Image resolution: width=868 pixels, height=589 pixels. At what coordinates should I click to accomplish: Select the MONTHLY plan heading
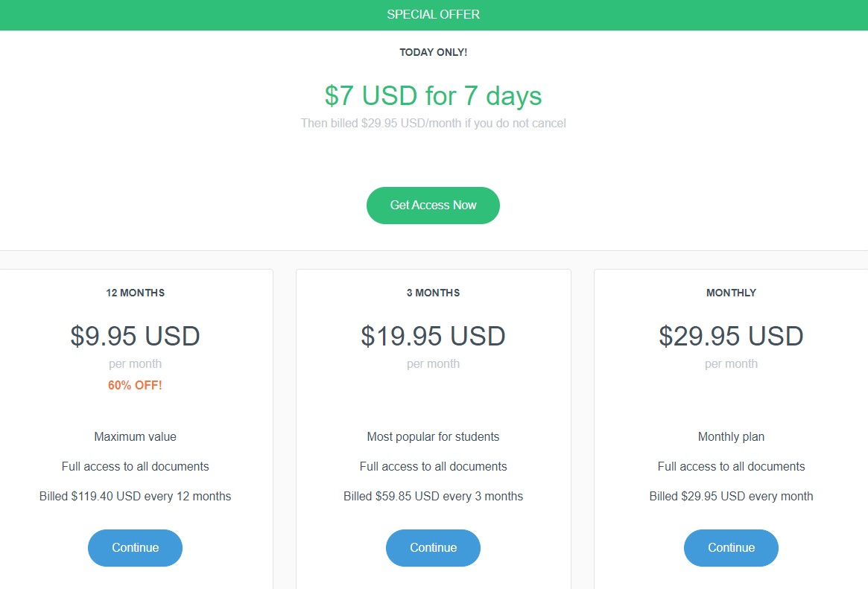click(731, 293)
